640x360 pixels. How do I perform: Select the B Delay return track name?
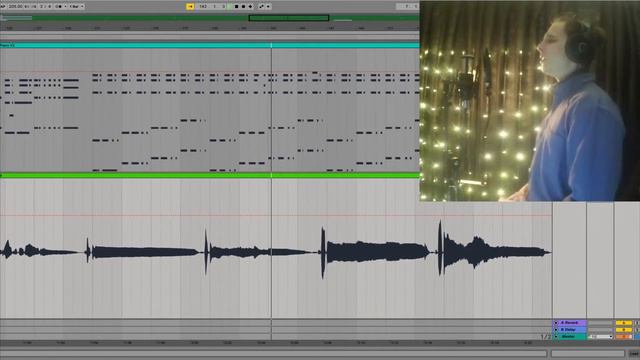[572, 330]
